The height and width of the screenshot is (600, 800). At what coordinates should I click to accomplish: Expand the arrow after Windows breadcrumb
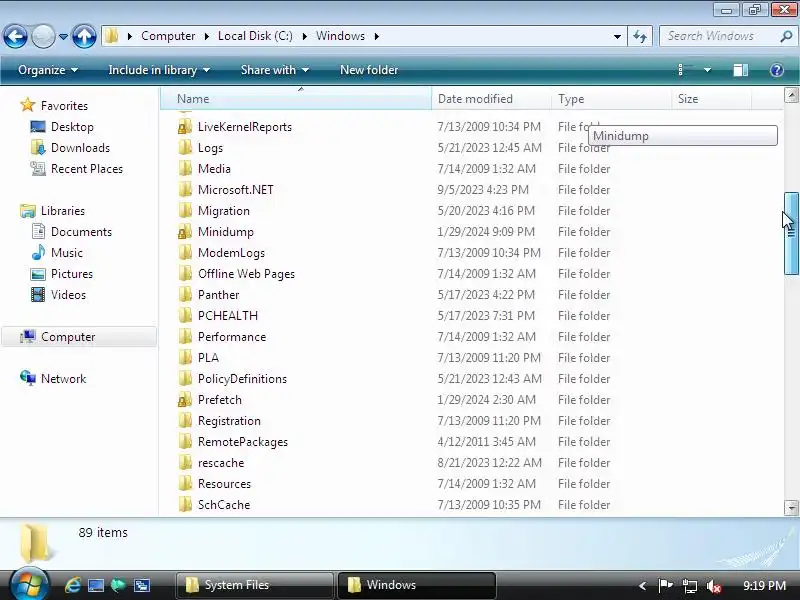tap(377, 36)
